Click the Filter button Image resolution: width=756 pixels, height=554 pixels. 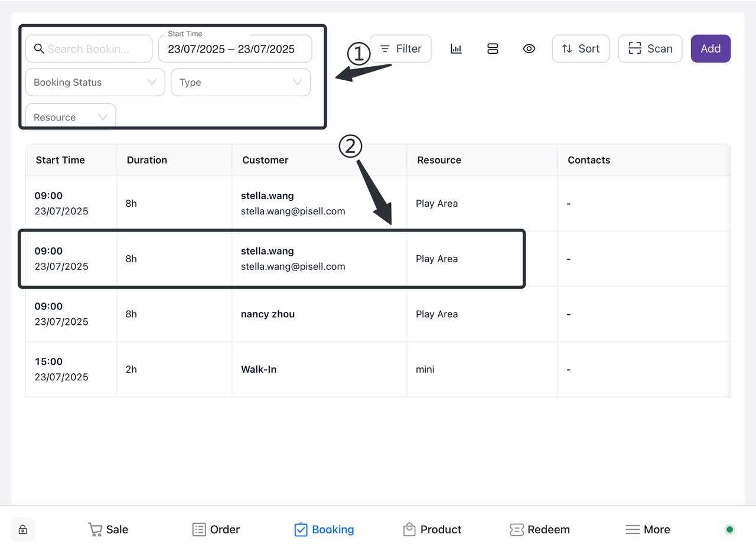tap(400, 49)
